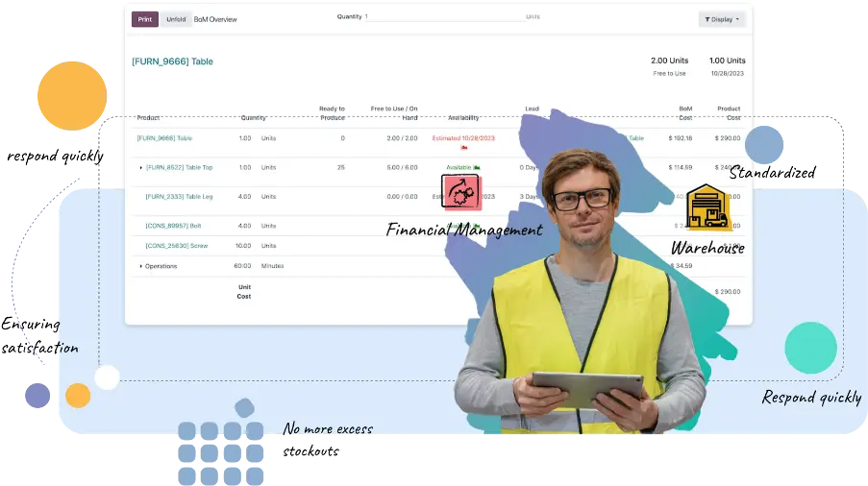Click the '6.00 / 6.00' on-hand value
868x486 pixels.
point(402,167)
